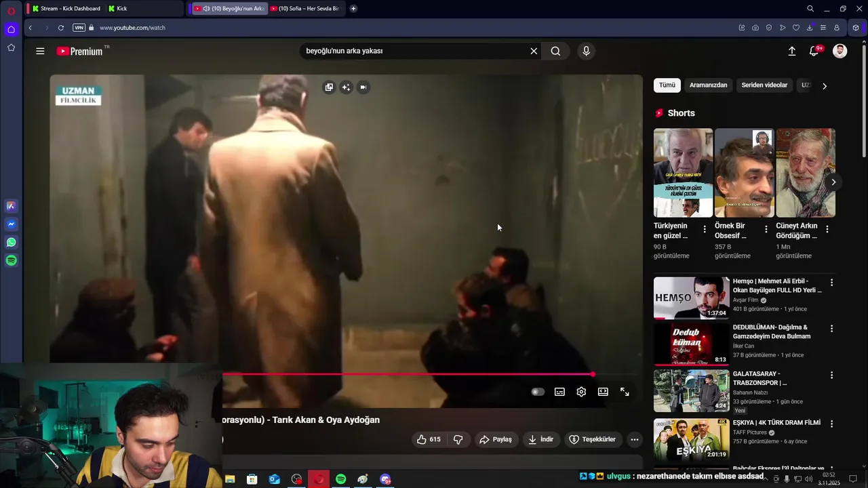868x488 pixels.
Task: Open Opera sidebar bookmarks star
Action: [11, 47]
